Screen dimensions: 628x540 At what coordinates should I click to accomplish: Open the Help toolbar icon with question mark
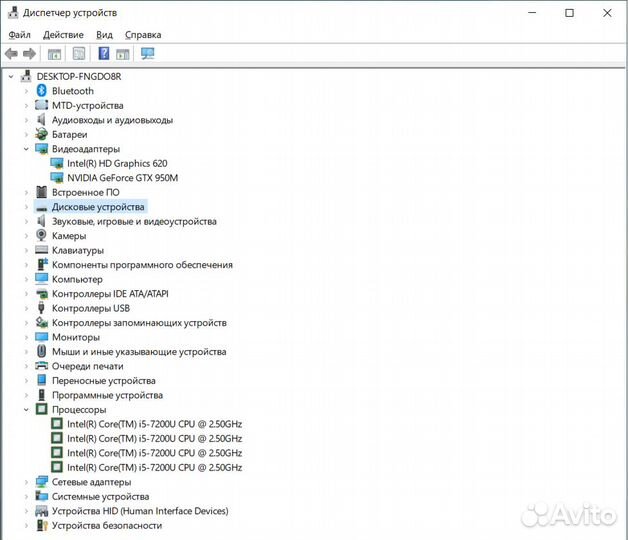104,53
